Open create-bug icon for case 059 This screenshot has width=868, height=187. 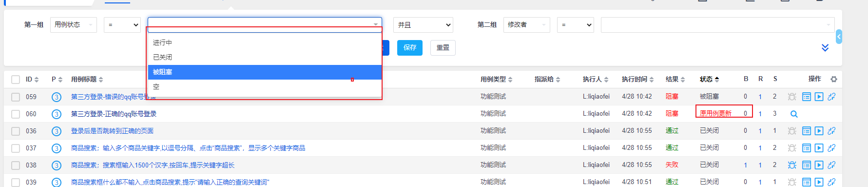tap(792, 97)
